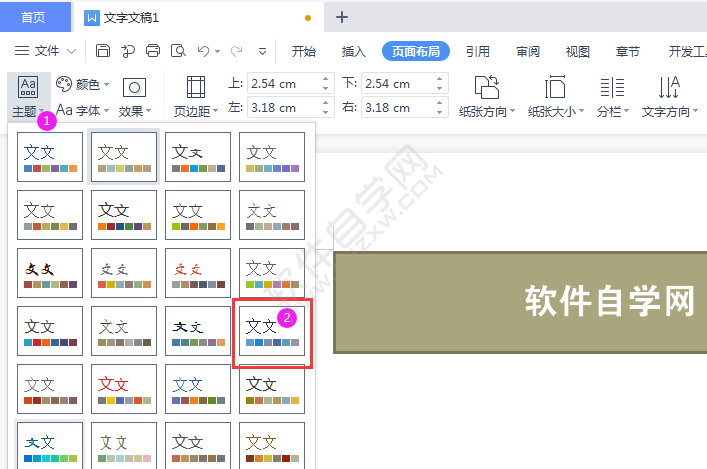Viewport: 707px width, 469px height.
Task: Open the 主题 themes button
Action: point(28,97)
